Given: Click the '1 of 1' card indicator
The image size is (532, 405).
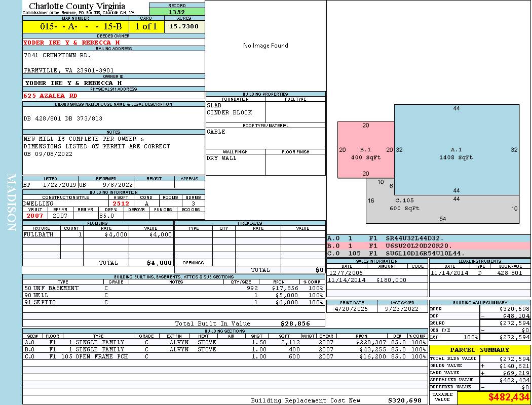Looking at the screenshot, I should click(146, 26).
